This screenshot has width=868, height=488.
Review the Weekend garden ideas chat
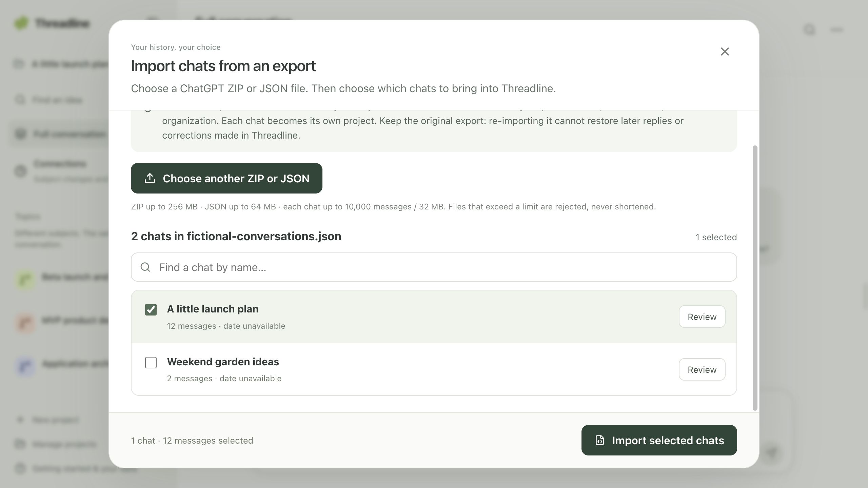tap(702, 369)
